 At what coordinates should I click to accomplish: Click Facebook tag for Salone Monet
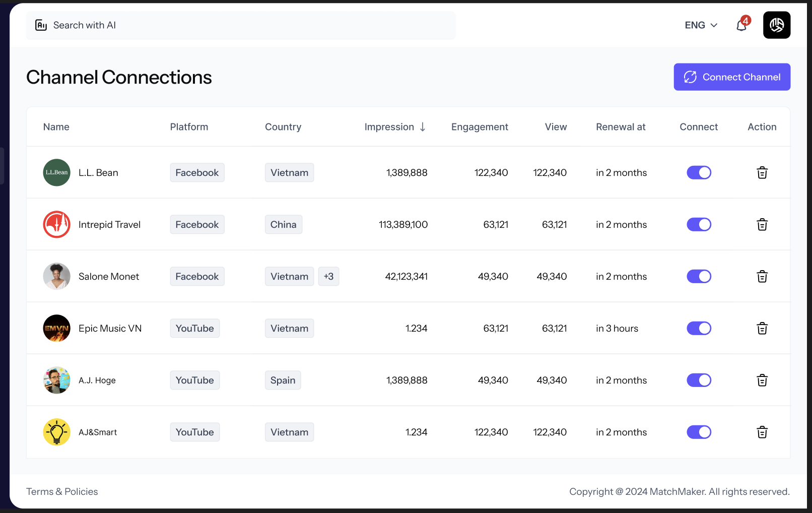pos(197,276)
